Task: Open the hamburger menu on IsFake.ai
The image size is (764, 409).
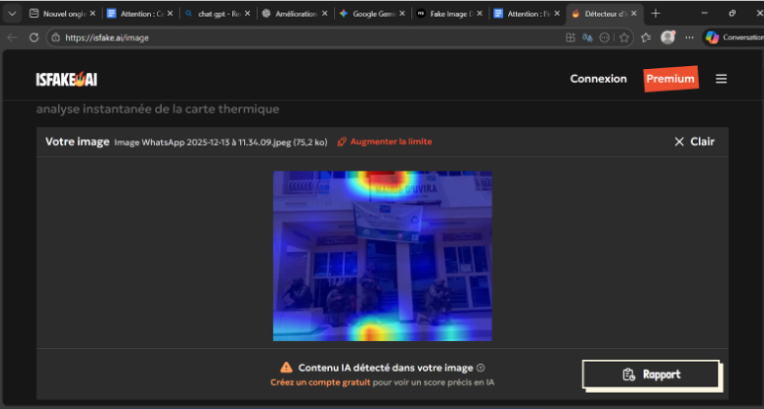Action: pyautogui.click(x=721, y=79)
